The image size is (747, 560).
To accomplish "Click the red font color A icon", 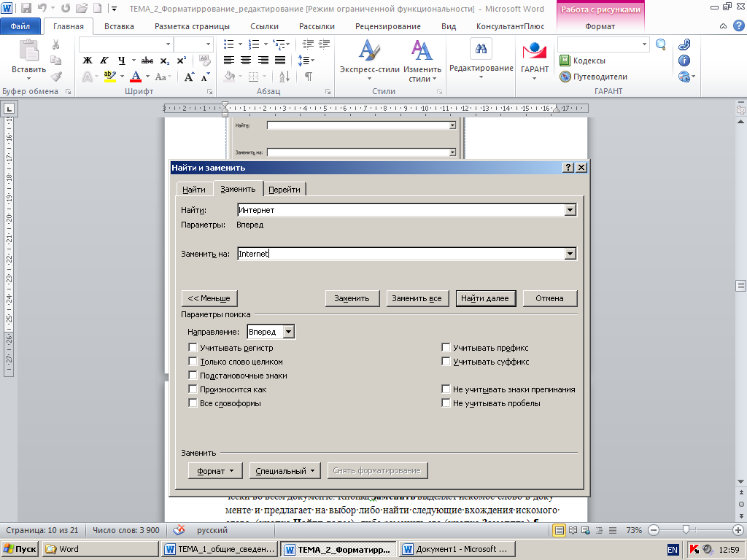I will click(136, 76).
